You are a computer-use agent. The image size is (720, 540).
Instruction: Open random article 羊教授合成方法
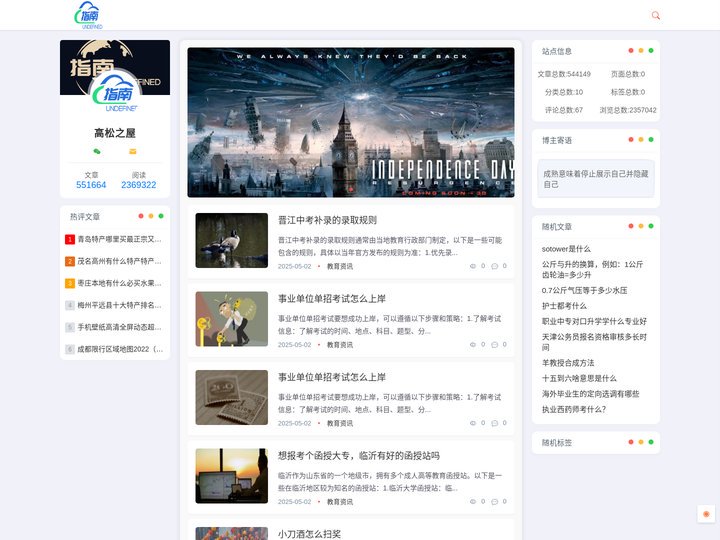point(568,363)
